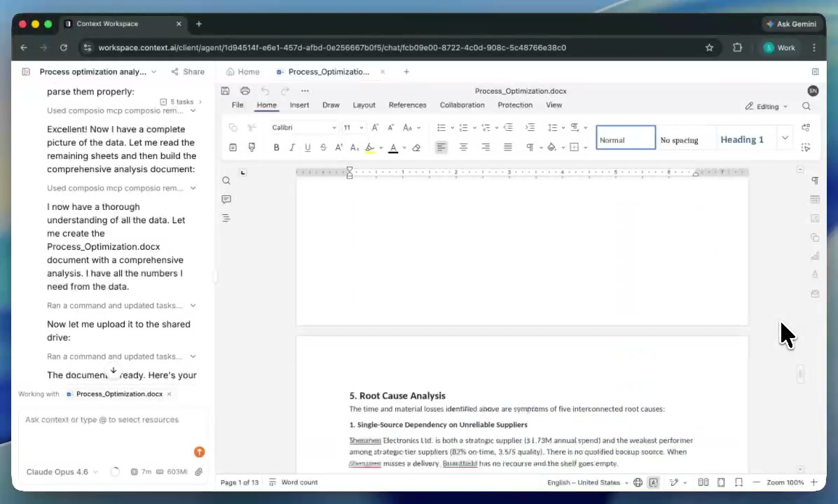Open the find icon in left sidebar
Image resolution: width=838 pixels, height=504 pixels.
coord(226,181)
